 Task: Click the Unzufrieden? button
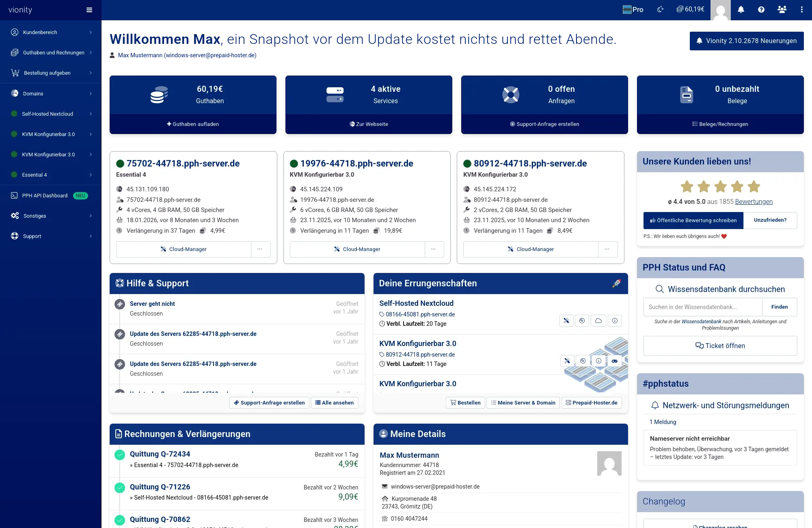pos(770,221)
